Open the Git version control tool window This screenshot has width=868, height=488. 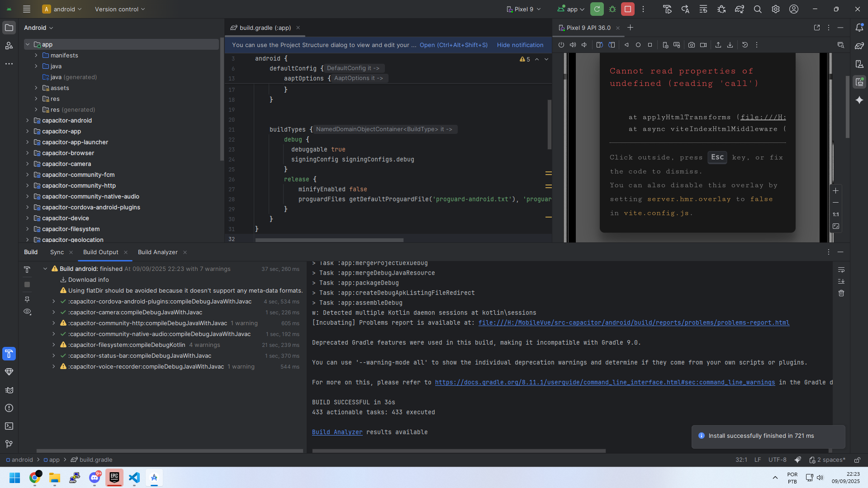(x=9, y=444)
